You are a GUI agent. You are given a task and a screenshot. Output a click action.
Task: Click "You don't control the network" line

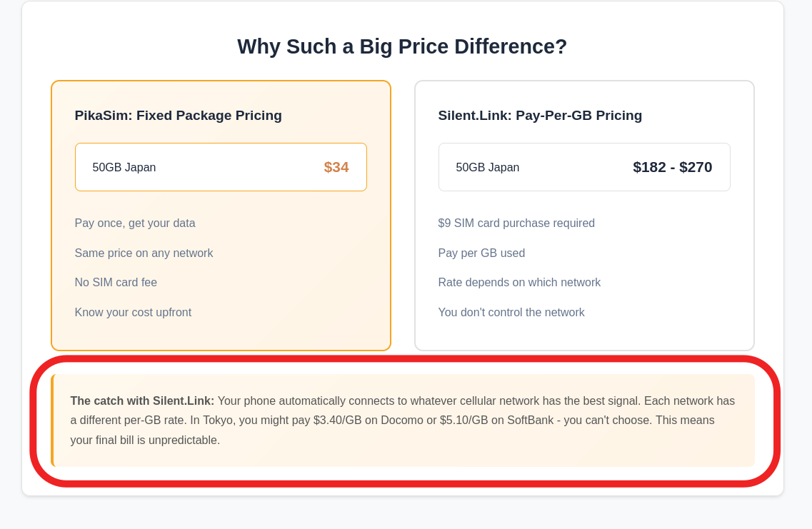[511, 313]
